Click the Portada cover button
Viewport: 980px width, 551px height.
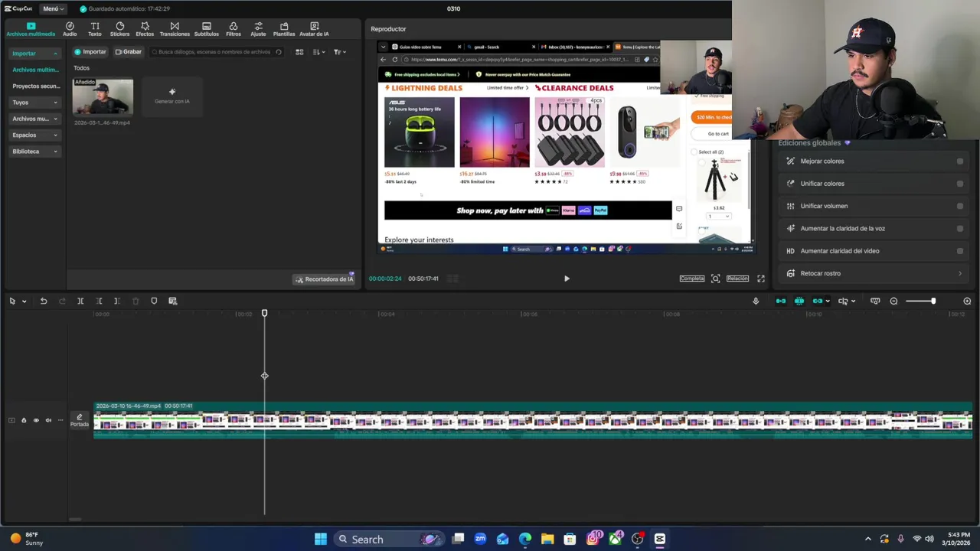click(80, 420)
